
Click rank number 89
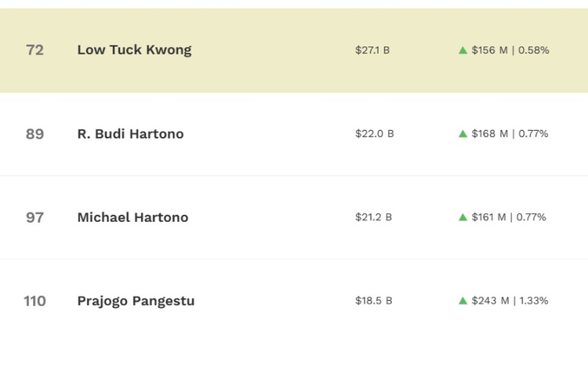click(x=34, y=134)
